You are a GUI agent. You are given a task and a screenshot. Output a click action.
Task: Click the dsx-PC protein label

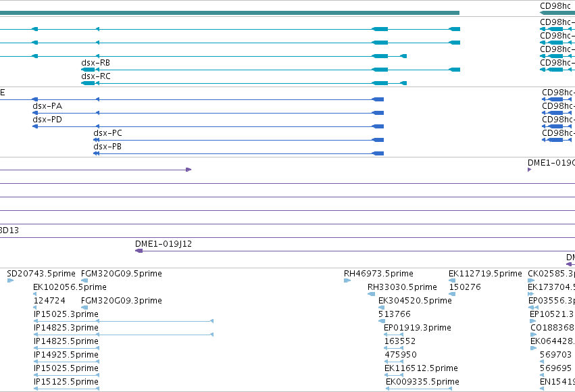tap(107, 133)
